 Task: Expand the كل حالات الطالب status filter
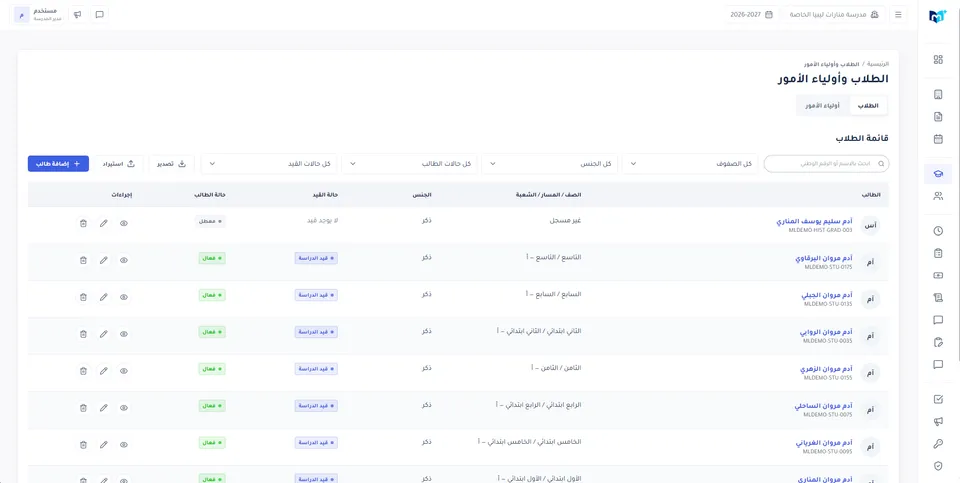click(x=410, y=164)
